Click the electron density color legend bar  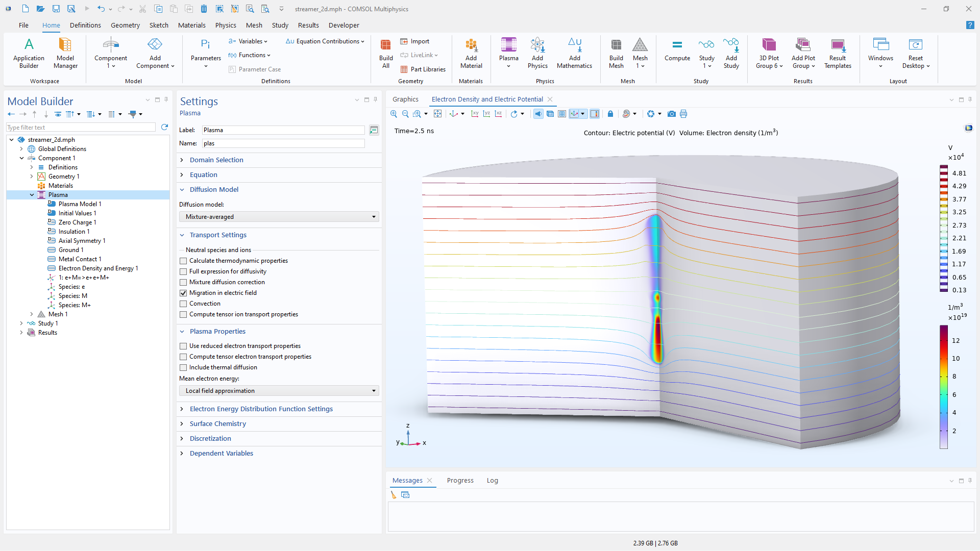[x=944, y=387]
